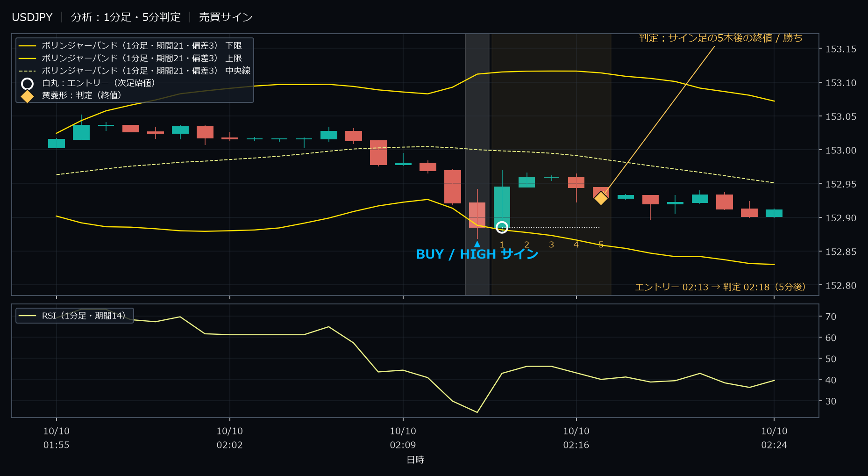Click the 10/10 02:16 time axis label
The width and height of the screenshot is (868, 476).
[576, 438]
